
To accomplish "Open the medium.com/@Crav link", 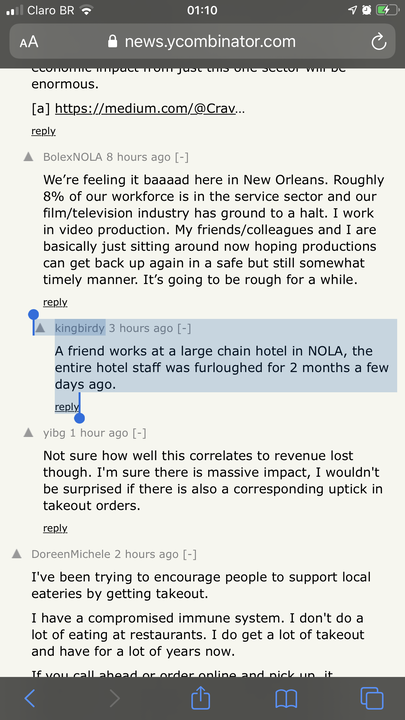I will tap(150, 108).
